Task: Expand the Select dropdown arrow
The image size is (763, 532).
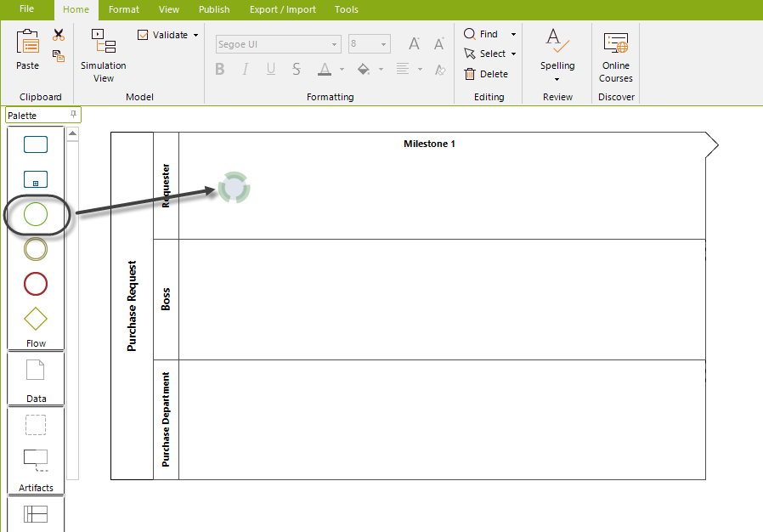Action: (x=513, y=54)
